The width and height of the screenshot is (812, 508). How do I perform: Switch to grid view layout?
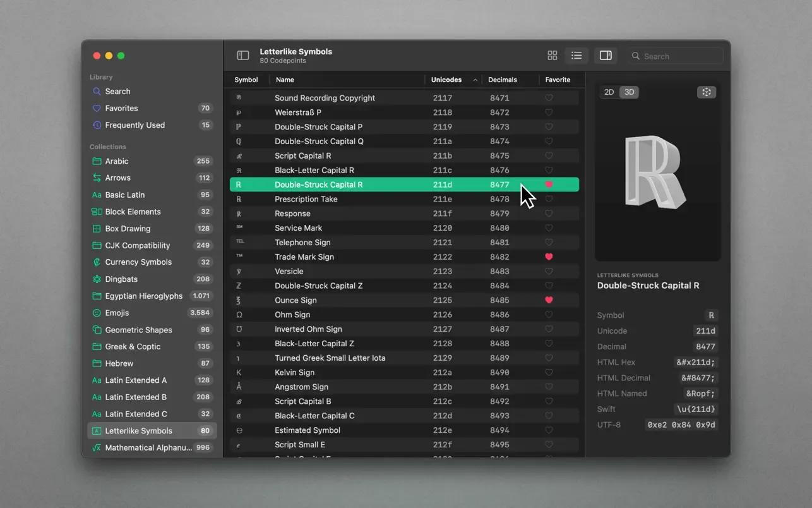(x=552, y=56)
